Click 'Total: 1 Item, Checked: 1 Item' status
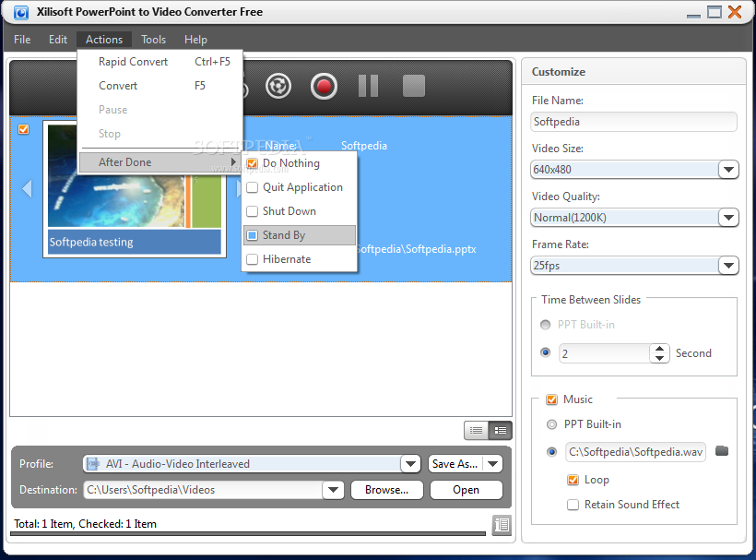756x560 pixels. tap(86, 524)
